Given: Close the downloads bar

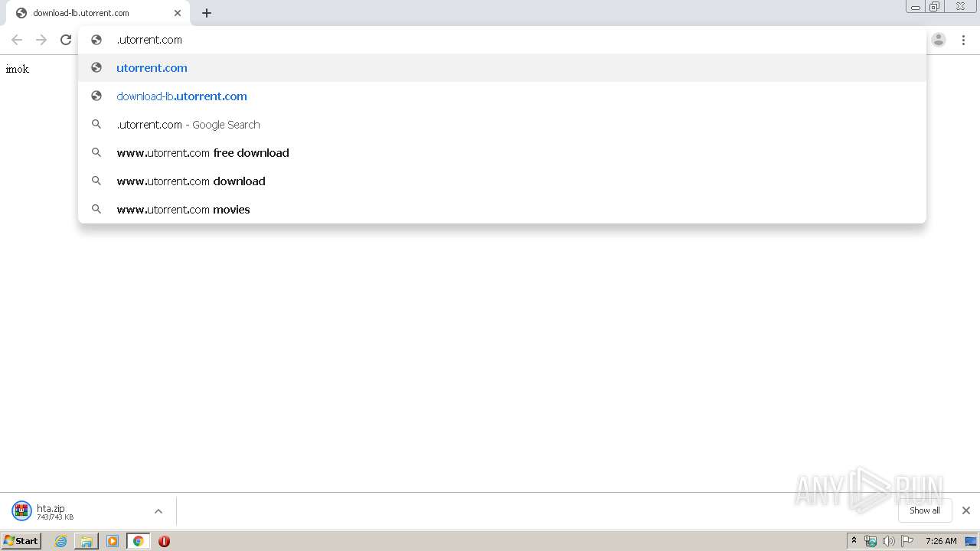Looking at the screenshot, I should (965, 510).
